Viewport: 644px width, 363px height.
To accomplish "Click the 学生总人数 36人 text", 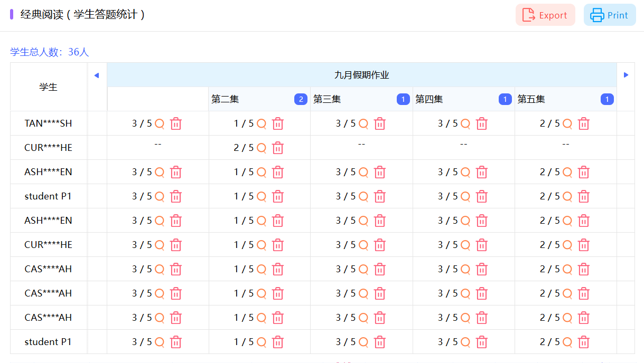I will [50, 52].
